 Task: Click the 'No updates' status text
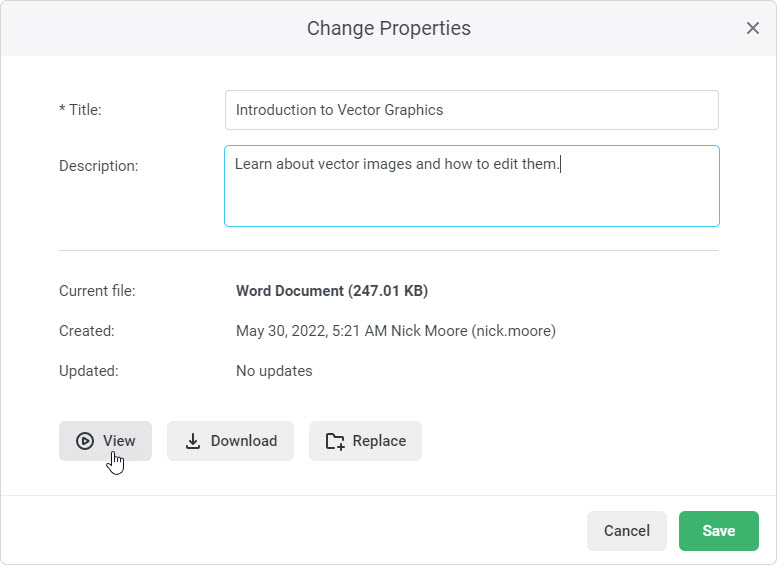click(274, 371)
